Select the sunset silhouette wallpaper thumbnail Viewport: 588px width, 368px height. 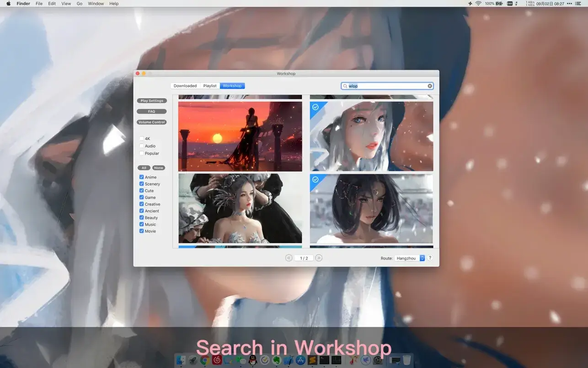click(240, 136)
